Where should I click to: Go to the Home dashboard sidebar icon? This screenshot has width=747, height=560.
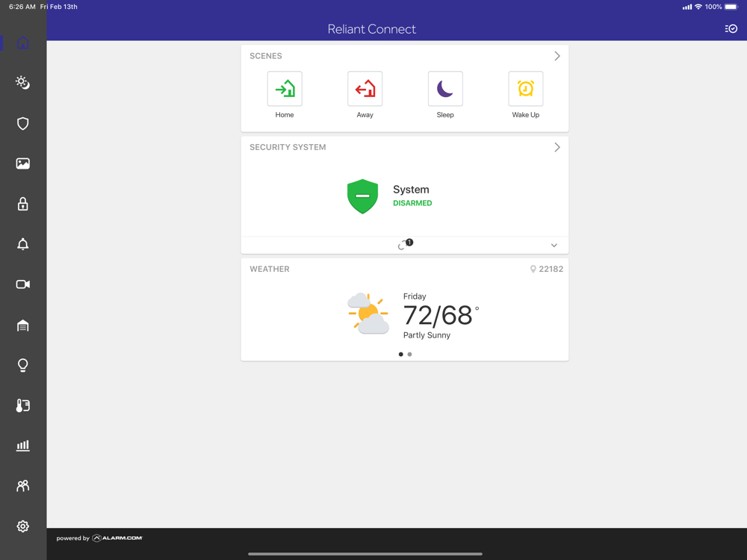(23, 43)
